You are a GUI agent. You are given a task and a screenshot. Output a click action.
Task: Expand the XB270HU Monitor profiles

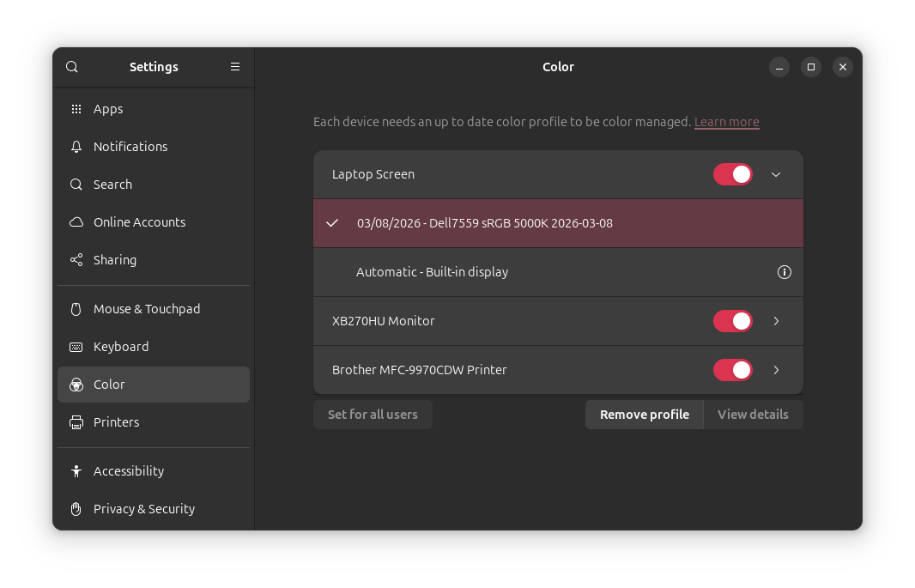tap(776, 321)
